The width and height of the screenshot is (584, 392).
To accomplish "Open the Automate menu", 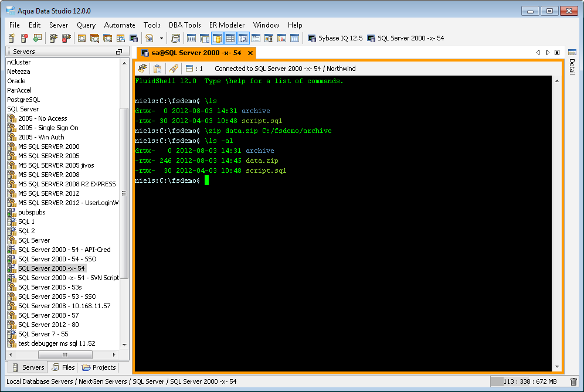I will 120,25.
